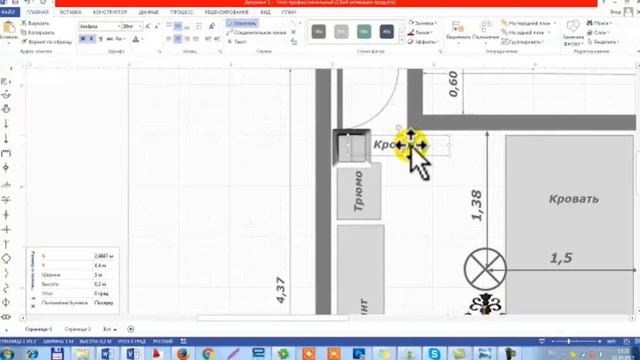The width and height of the screenshot is (640, 360).
Task: Align paragraph text right
Action: [187, 39]
